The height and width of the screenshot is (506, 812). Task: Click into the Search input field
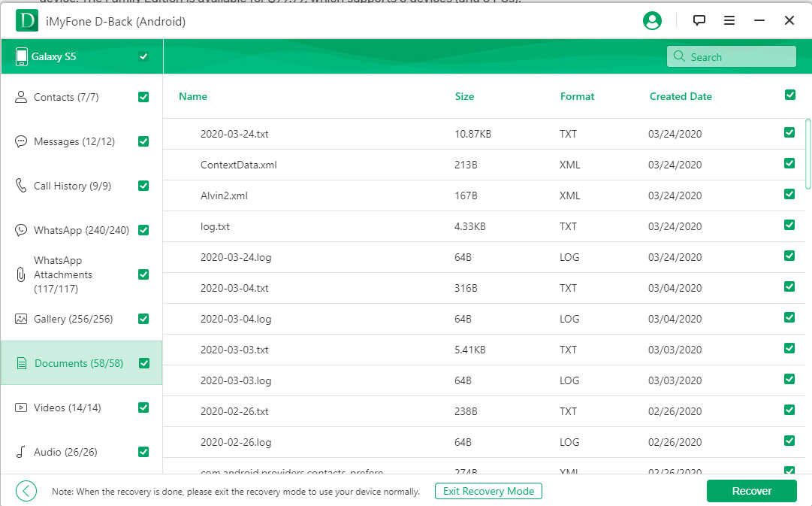click(731, 56)
